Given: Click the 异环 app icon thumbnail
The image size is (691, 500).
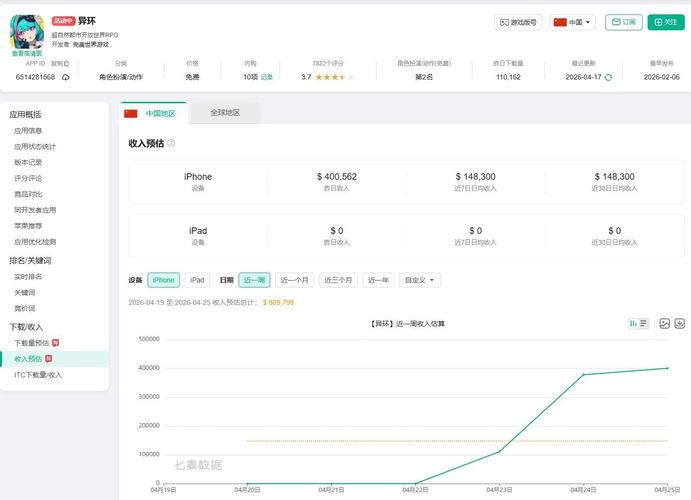Looking at the screenshot, I should (x=27, y=32).
